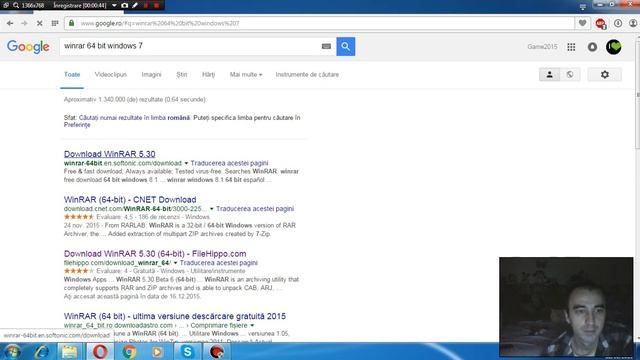The height and width of the screenshot is (360, 640).
Task: Open the search settings gear
Action: click(x=604, y=75)
